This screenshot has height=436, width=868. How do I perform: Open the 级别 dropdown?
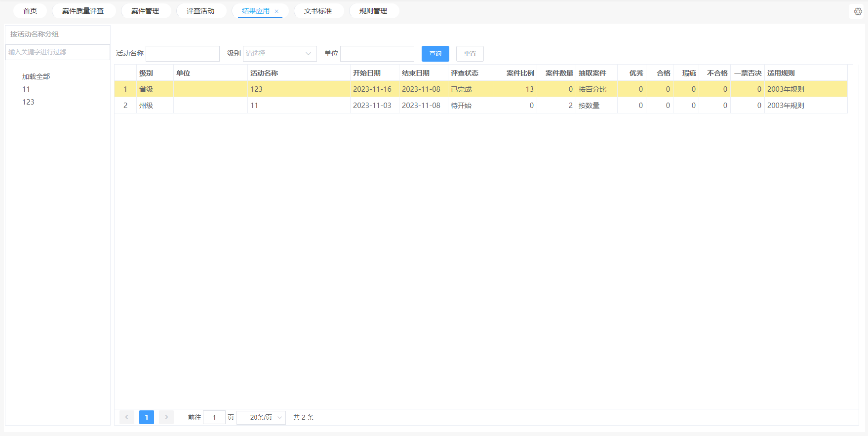pos(279,53)
